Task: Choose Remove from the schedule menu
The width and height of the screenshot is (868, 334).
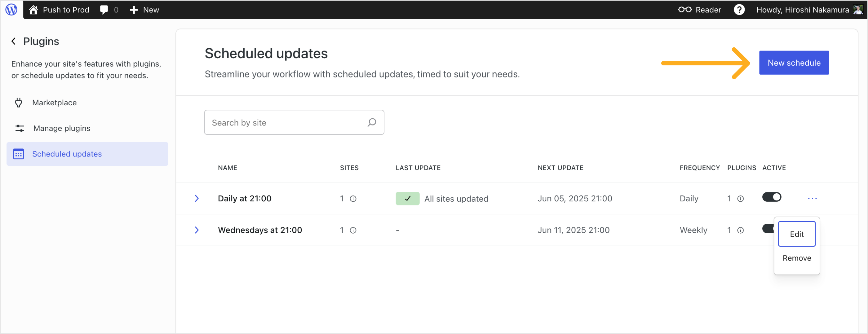Action: pos(796,258)
